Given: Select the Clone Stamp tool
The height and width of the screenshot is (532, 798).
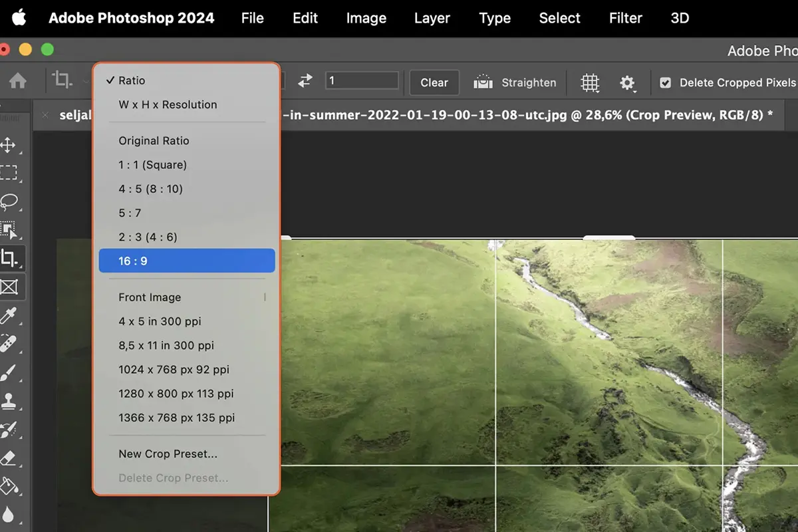Looking at the screenshot, I should [13, 401].
